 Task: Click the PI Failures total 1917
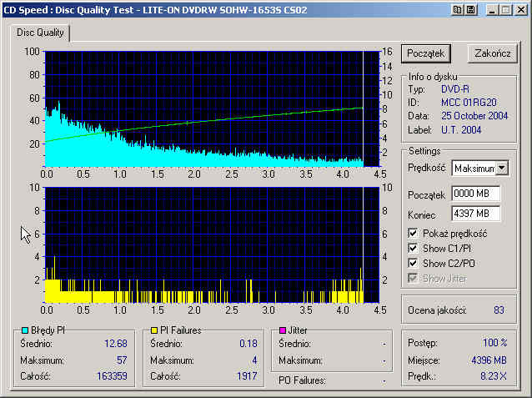pyautogui.click(x=247, y=376)
